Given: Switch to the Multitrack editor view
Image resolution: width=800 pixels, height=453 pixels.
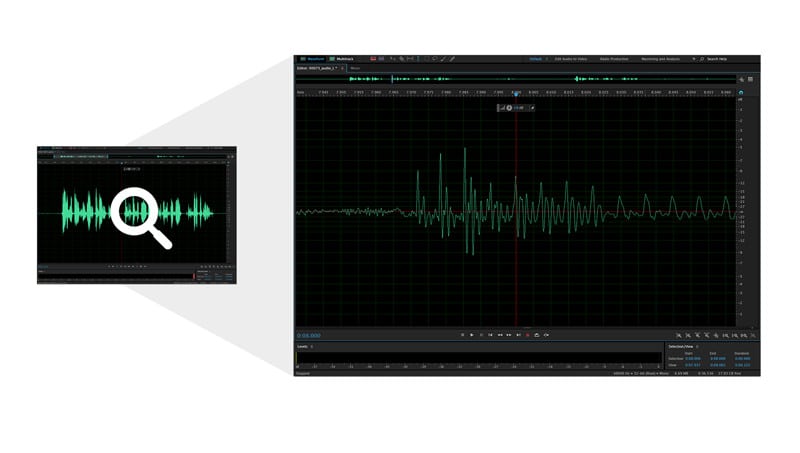Looking at the screenshot, I should [341, 59].
